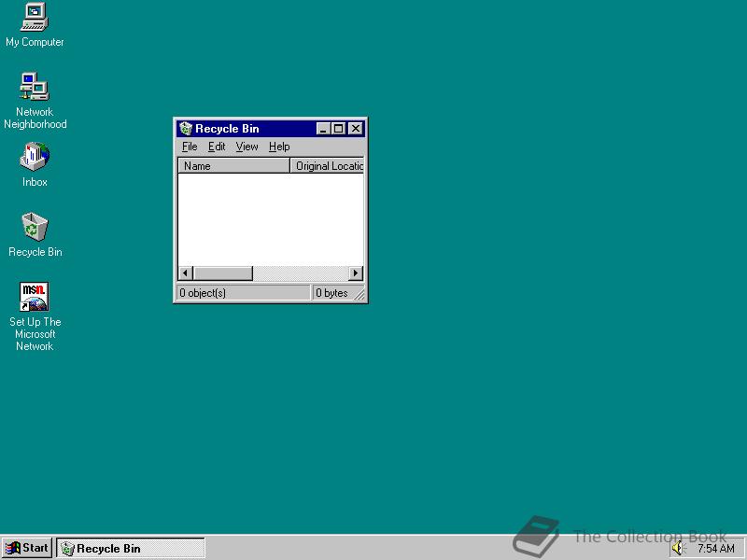Viewport: 747px width, 560px height.
Task: Open the File menu
Action: [190, 147]
